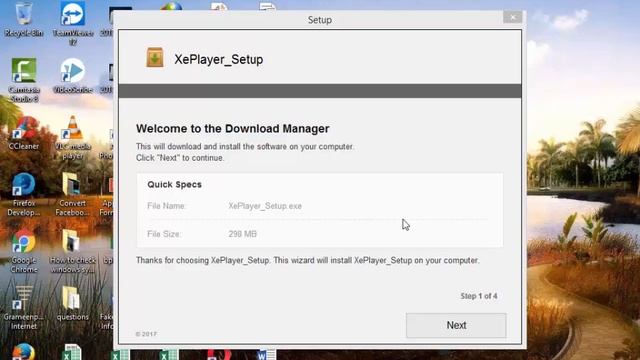Click the Setup title bar text
640x360 pixels.
coord(320,20)
